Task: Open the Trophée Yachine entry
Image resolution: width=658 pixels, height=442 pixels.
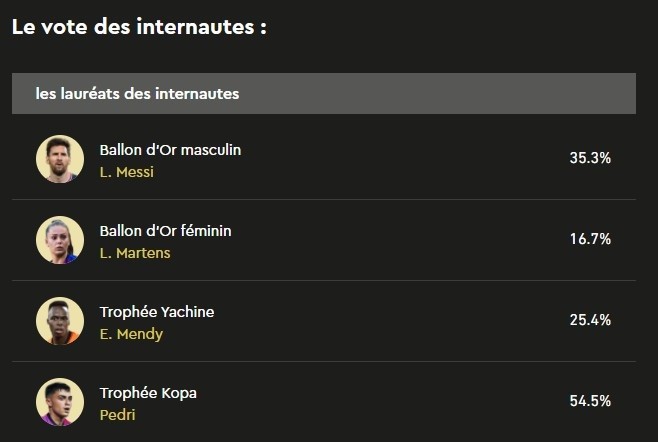Action: pyautogui.click(x=157, y=312)
